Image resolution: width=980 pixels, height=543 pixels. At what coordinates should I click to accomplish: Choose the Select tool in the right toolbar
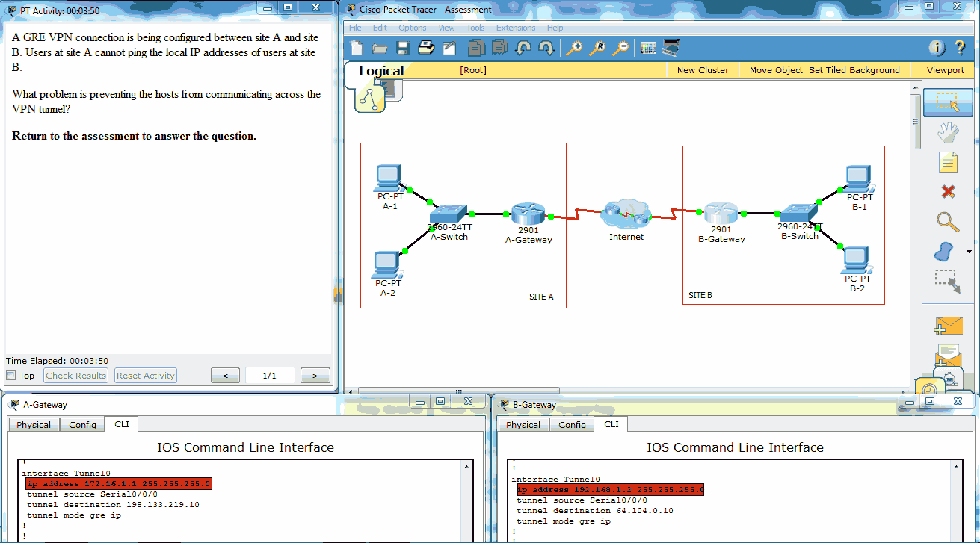pyautogui.click(x=948, y=102)
